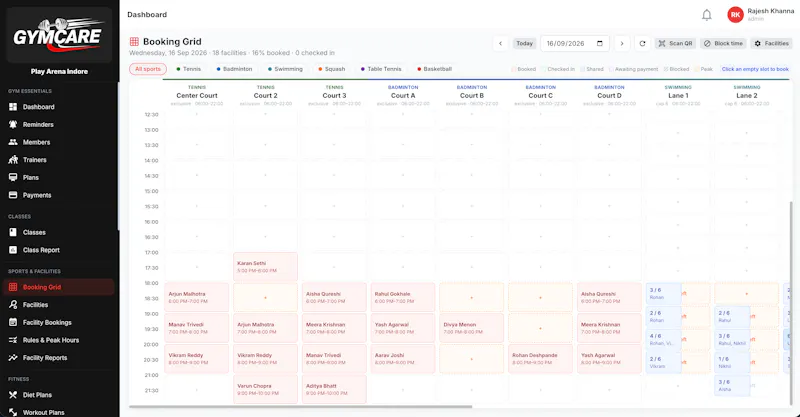Click the GymCare logo
The image size is (800, 417).
[59, 35]
